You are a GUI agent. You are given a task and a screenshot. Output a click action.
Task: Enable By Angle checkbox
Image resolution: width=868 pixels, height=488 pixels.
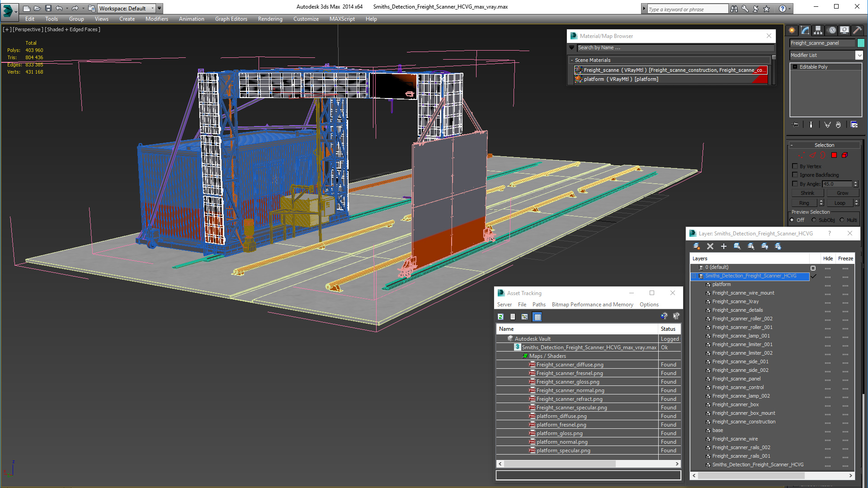[795, 184]
